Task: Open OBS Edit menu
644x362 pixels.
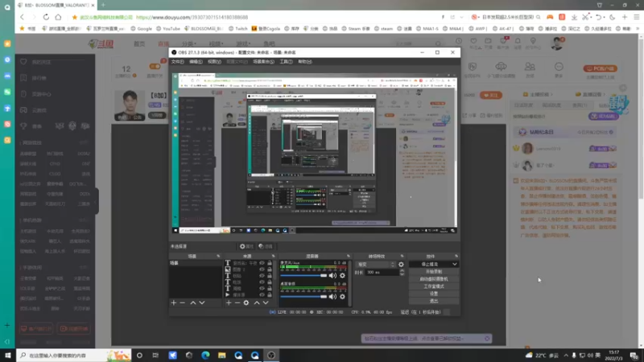Action: click(196, 62)
